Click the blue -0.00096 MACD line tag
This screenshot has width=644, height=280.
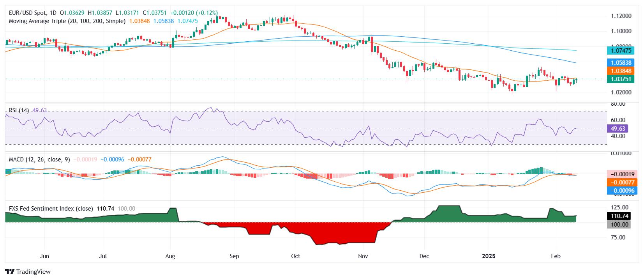point(621,191)
